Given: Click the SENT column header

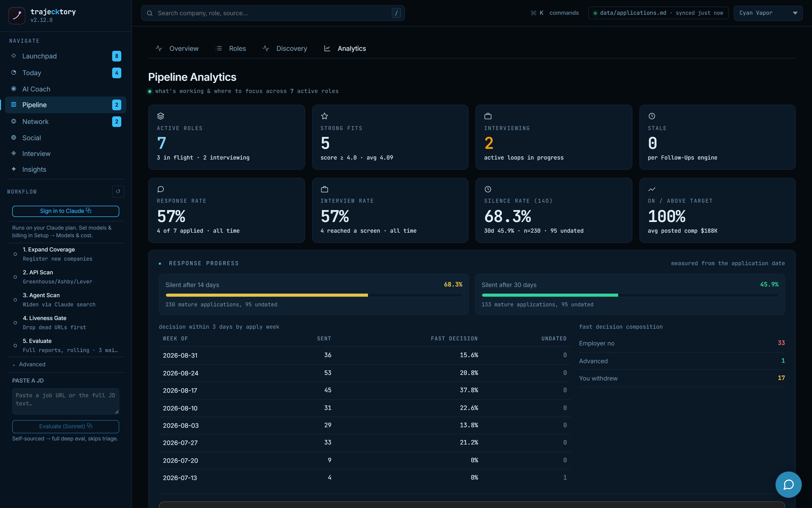Looking at the screenshot, I should (x=324, y=339).
